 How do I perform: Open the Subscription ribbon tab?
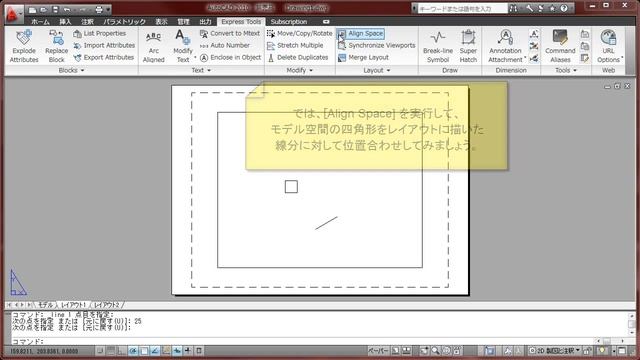[x=289, y=22]
